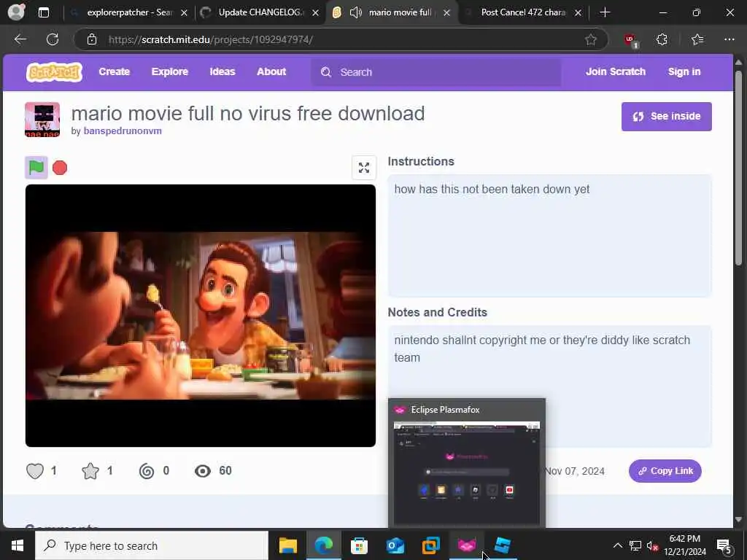
Task: Click the taskbar Type here to search box
Action: 152,545
